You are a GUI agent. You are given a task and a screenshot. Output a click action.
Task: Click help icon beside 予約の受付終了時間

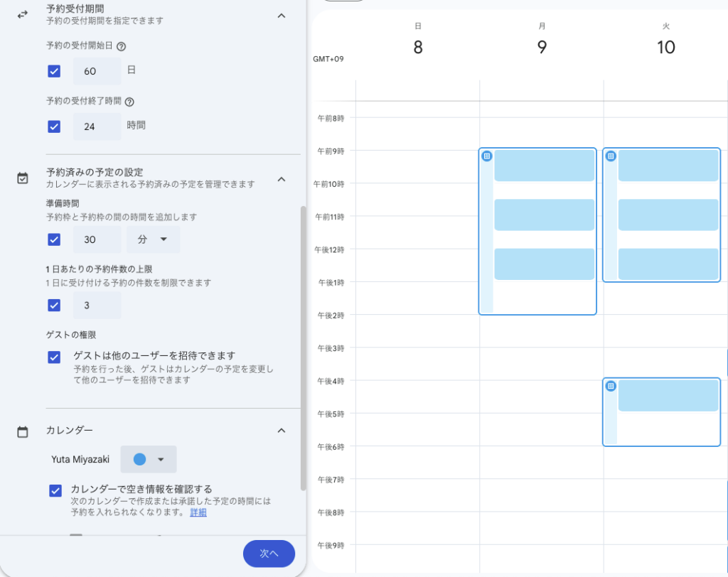129,102
